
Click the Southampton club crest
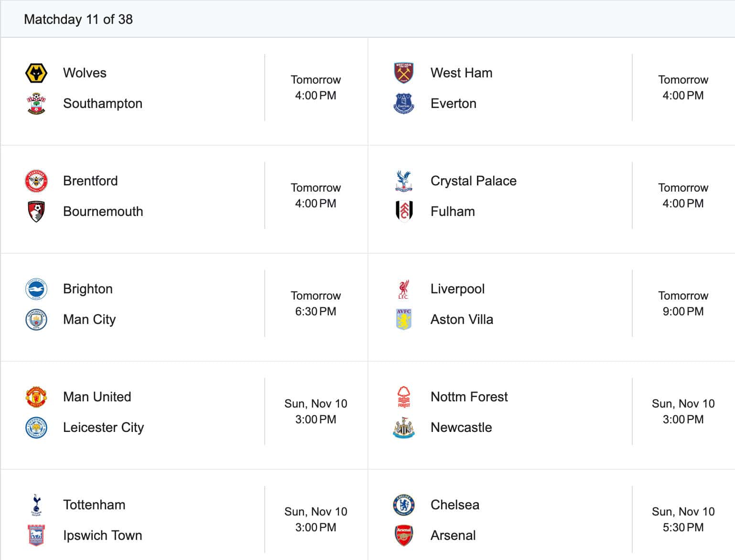[36, 104]
